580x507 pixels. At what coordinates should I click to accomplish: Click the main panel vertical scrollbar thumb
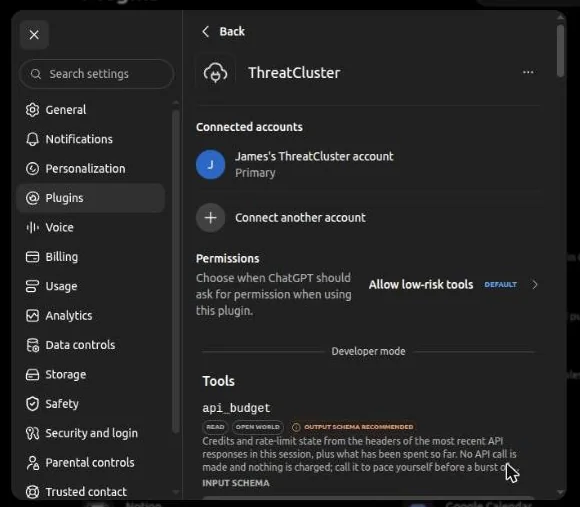[561, 51]
